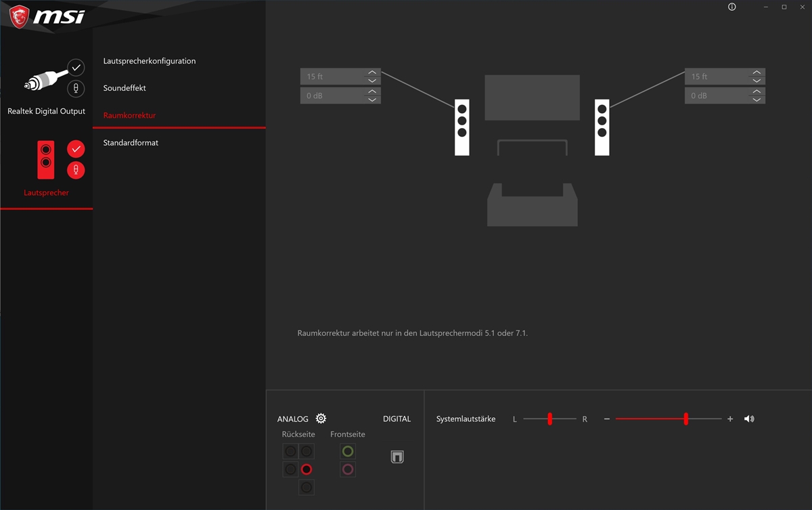Minimize the MSI audio window
Image resolution: width=812 pixels, height=510 pixels.
click(x=766, y=7)
